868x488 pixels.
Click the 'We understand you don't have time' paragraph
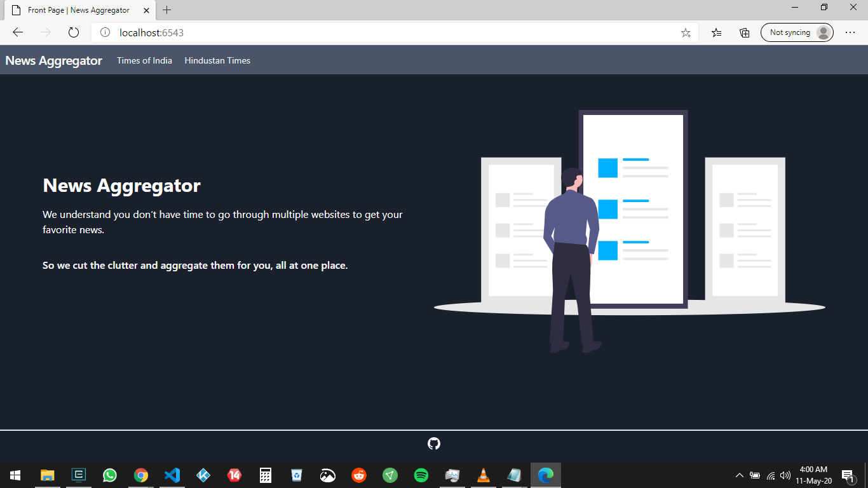[x=222, y=222]
